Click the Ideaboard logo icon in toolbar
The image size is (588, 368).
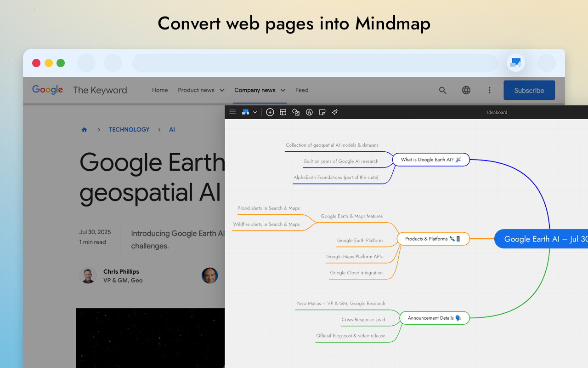click(x=246, y=112)
